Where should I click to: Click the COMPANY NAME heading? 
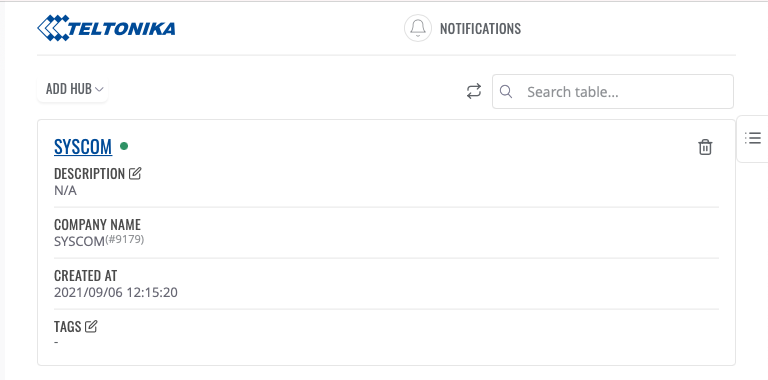[97, 225]
